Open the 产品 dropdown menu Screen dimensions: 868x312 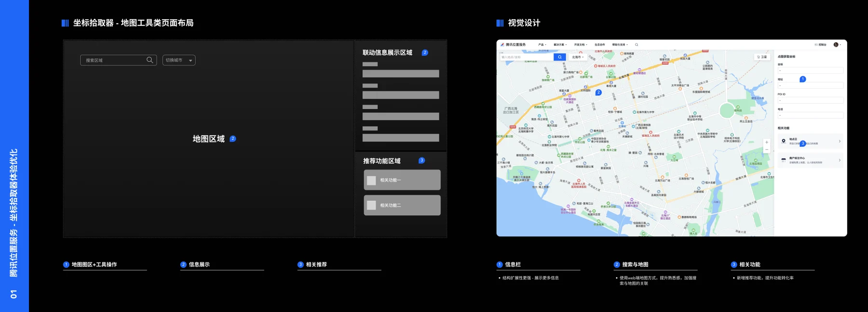542,44
